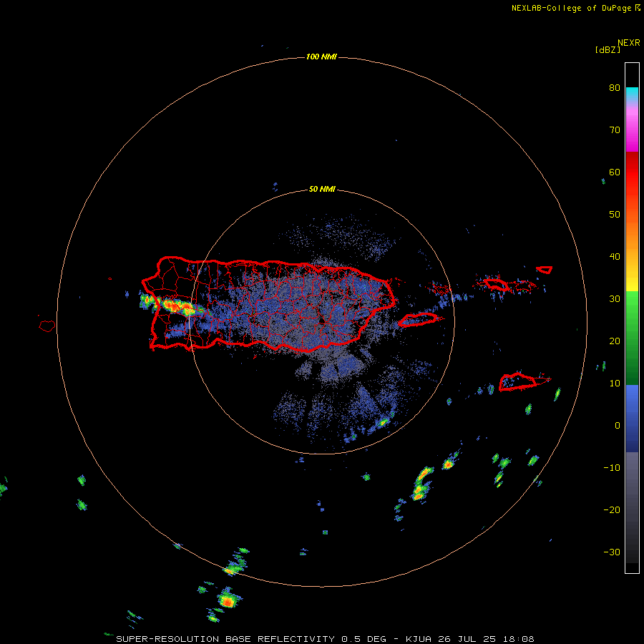644x644 pixels.
Task: Click the -20 value on the dBZ scale
Action: tap(612, 510)
